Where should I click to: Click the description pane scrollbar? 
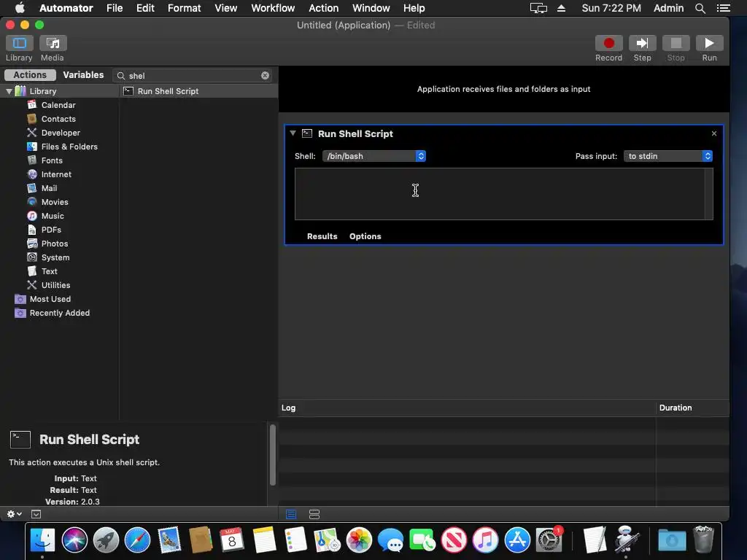273,454
